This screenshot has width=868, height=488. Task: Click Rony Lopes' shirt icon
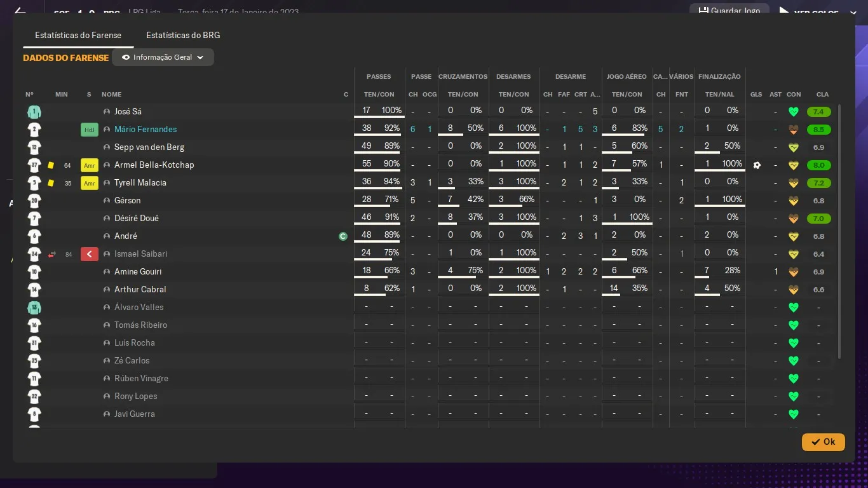pos(34,396)
